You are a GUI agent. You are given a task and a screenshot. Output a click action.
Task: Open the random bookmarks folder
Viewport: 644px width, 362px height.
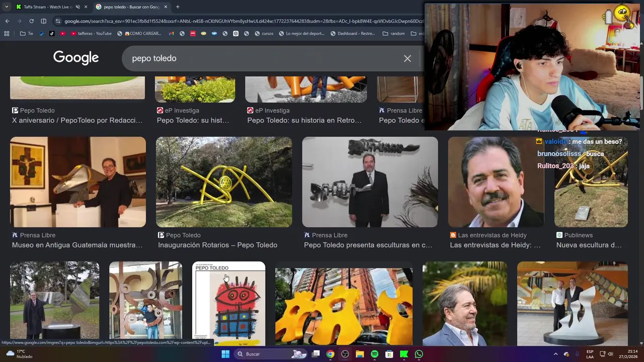click(393, 34)
